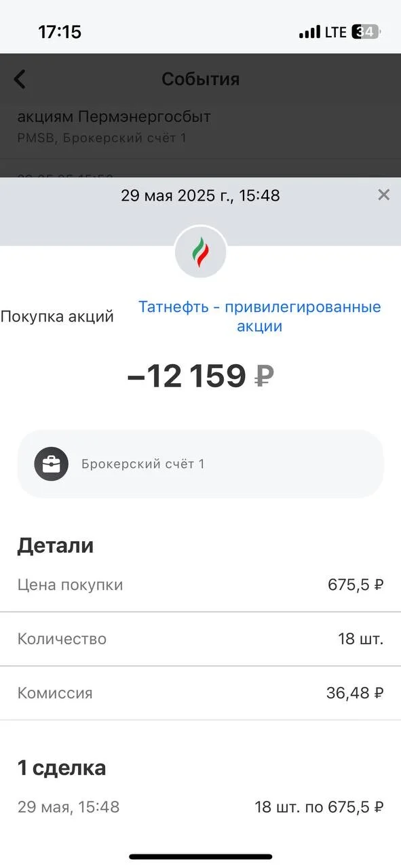Viewport: 401px width, 868px height.
Task: Tap the Детали section heading
Action: (x=56, y=546)
